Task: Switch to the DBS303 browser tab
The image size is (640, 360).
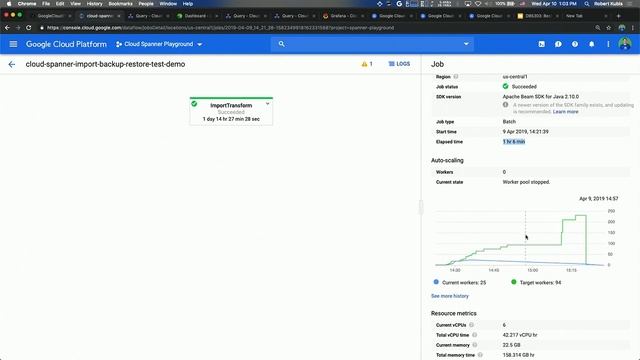Action: [x=538, y=16]
